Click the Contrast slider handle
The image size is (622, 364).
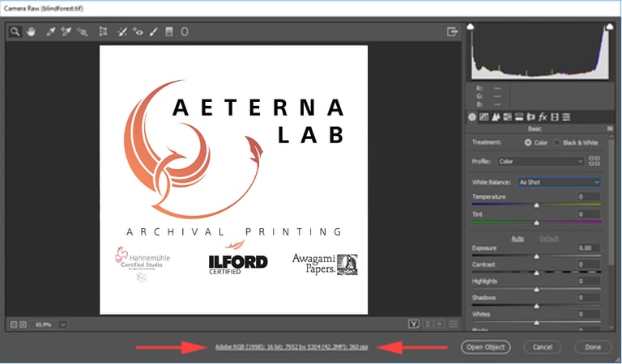(x=536, y=273)
